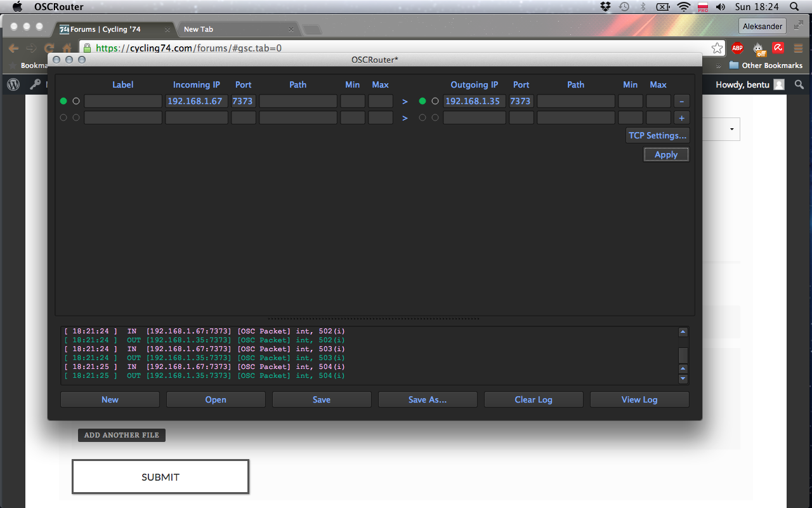Open the Adblock Plus extension icon
This screenshot has width=812, height=508.
(737, 48)
